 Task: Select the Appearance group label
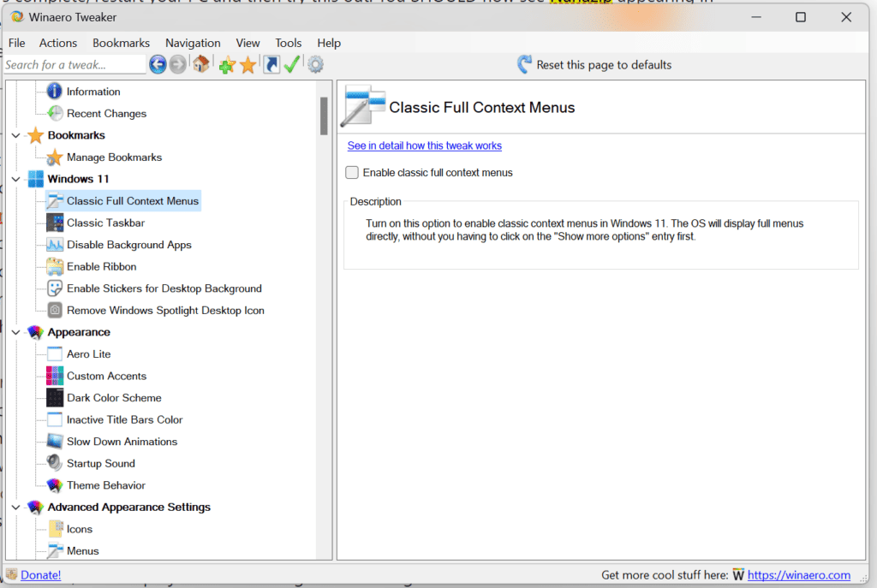point(79,332)
